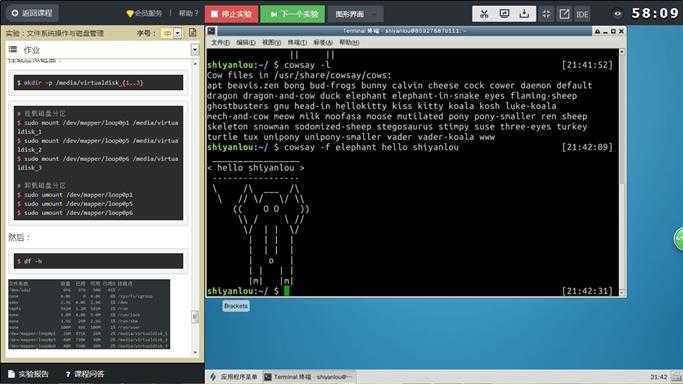Click the 返回课程 back-to-course button
683x384 pixels.
tap(32, 13)
